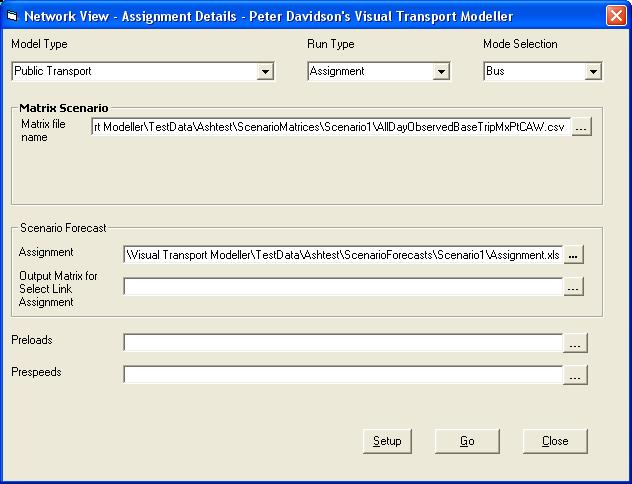Click the Go button
632x484 pixels.
467,441
